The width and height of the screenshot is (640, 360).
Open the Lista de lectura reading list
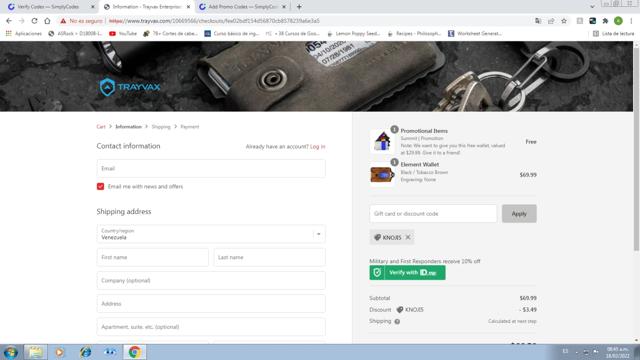click(x=613, y=33)
